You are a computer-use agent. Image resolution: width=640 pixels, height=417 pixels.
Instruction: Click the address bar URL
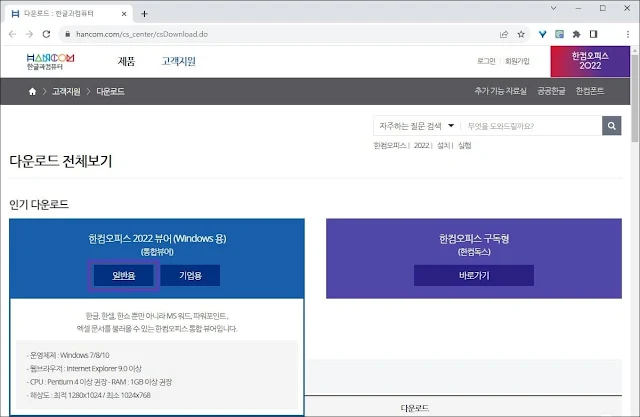tap(142, 34)
